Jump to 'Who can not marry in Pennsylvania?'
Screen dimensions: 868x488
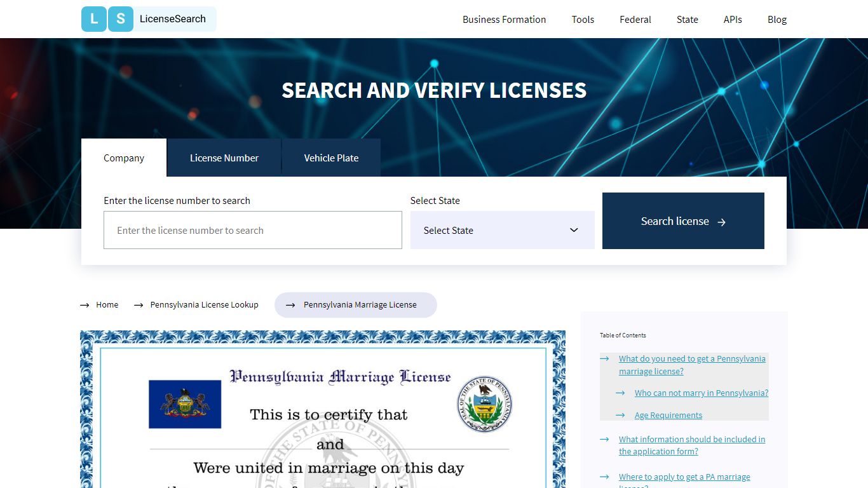point(702,393)
